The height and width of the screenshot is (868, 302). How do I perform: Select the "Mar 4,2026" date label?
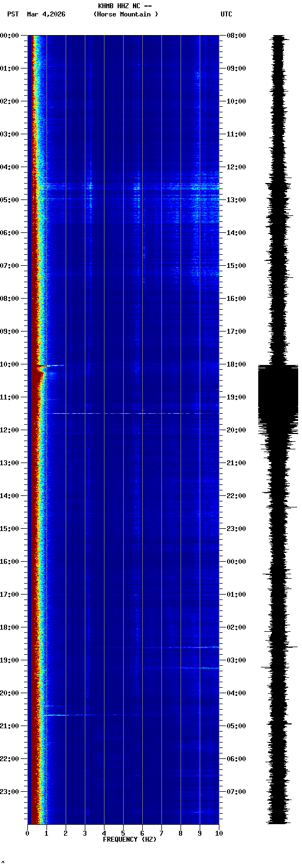coord(46,14)
